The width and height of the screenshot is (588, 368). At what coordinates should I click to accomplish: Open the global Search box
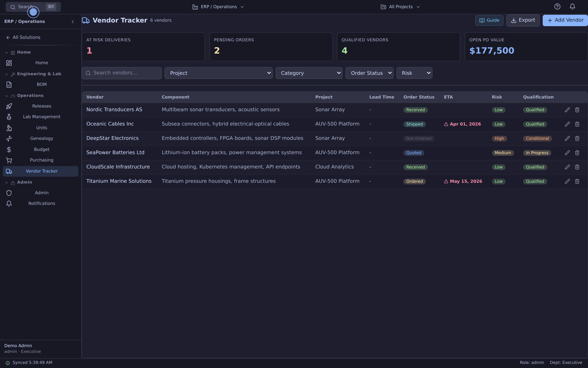33,7
